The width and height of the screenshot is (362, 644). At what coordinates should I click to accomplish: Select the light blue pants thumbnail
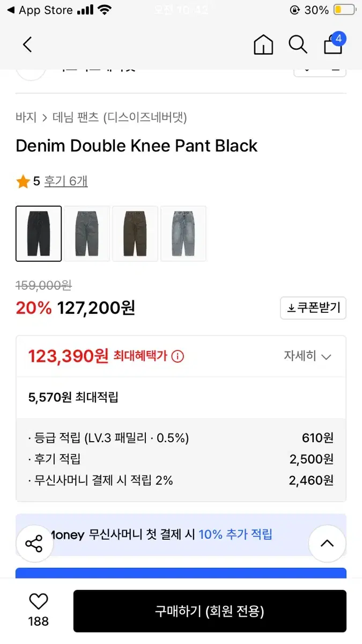[x=183, y=233]
